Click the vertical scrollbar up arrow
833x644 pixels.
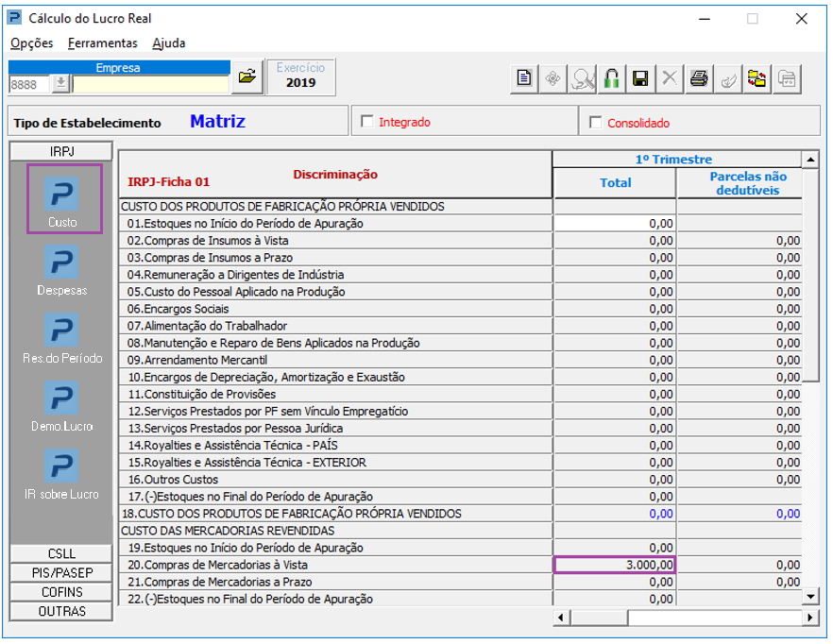point(810,160)
